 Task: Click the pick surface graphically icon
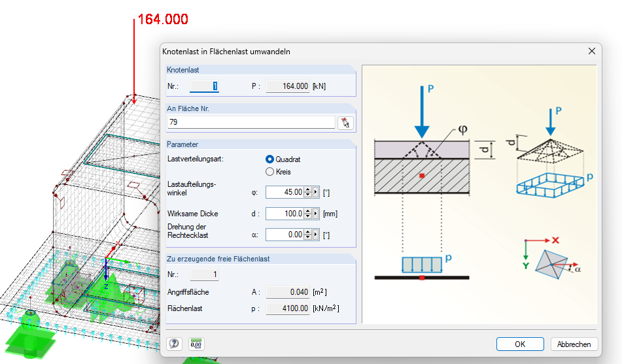[345, 122]
